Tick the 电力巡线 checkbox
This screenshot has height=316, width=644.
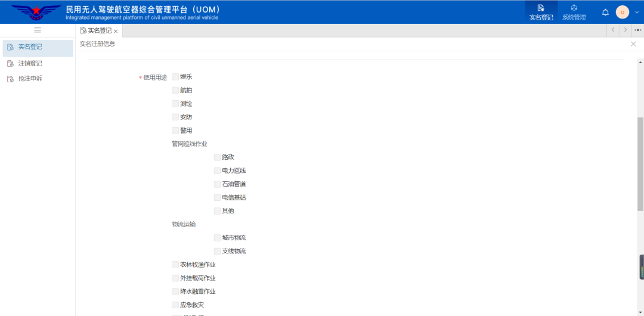[x=218, y=171]
